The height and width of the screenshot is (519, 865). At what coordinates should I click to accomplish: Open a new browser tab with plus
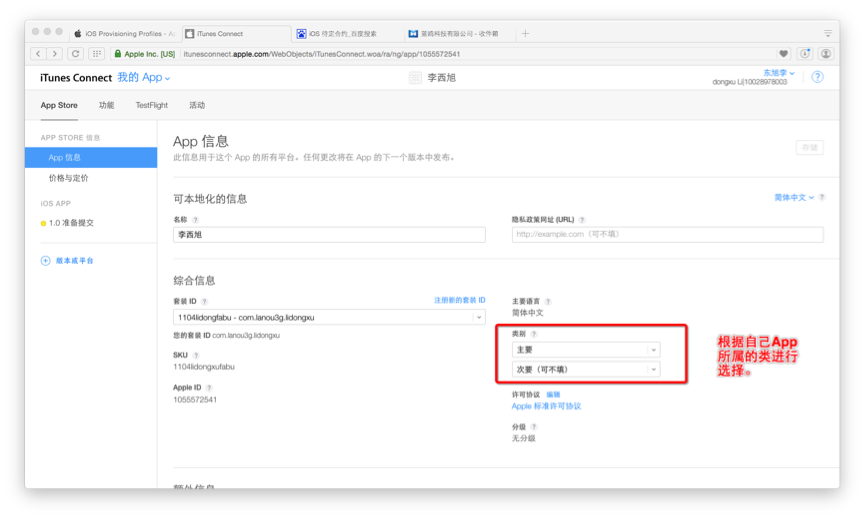[x=525, y=34]
